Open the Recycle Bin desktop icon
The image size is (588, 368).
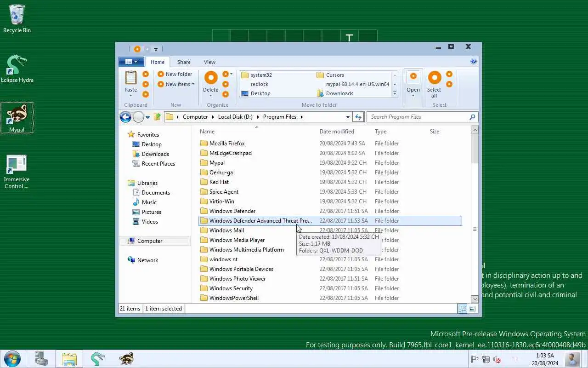point(17,19)
